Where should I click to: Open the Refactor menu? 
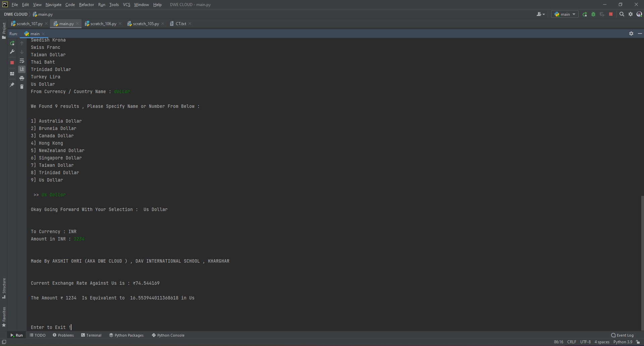pos(86,5)
